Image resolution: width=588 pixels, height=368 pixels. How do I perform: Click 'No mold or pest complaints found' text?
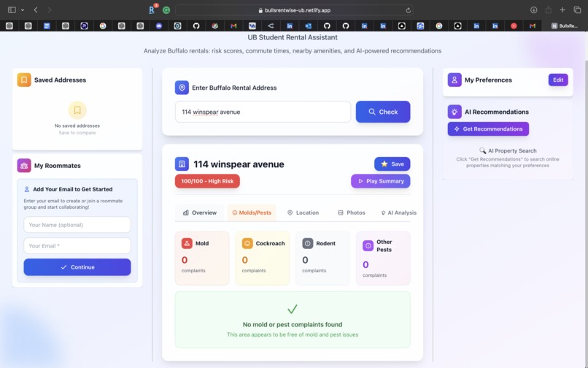[x=293, y=324]
